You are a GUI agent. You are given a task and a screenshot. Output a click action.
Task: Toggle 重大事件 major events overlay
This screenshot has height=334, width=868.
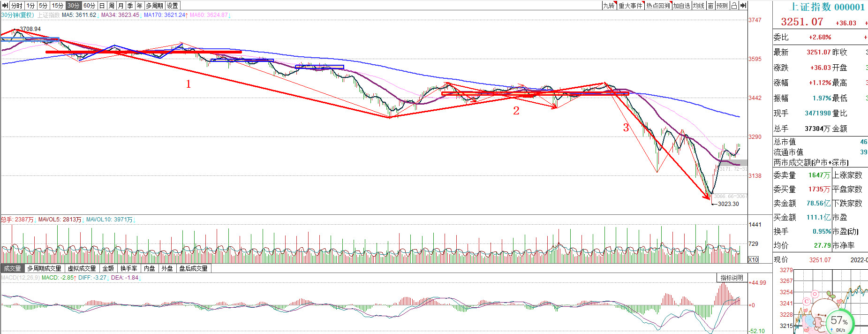[630, 6]
